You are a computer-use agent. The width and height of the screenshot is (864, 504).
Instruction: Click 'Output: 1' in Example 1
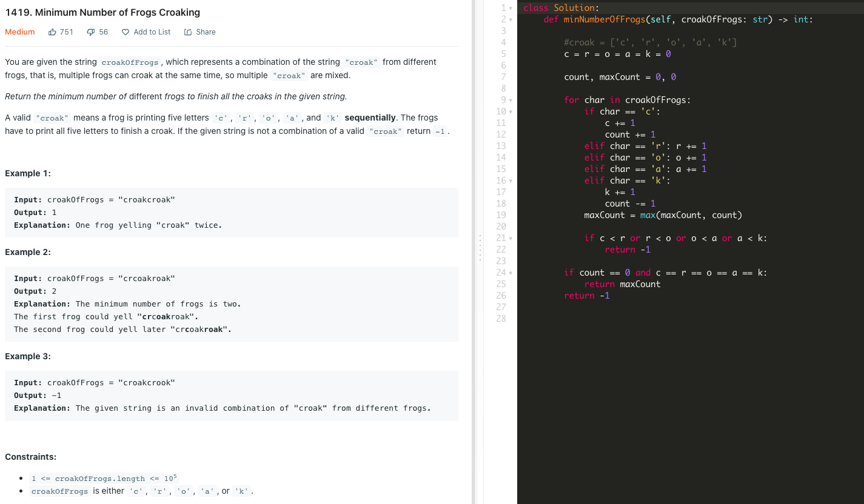tap(35, 213)
